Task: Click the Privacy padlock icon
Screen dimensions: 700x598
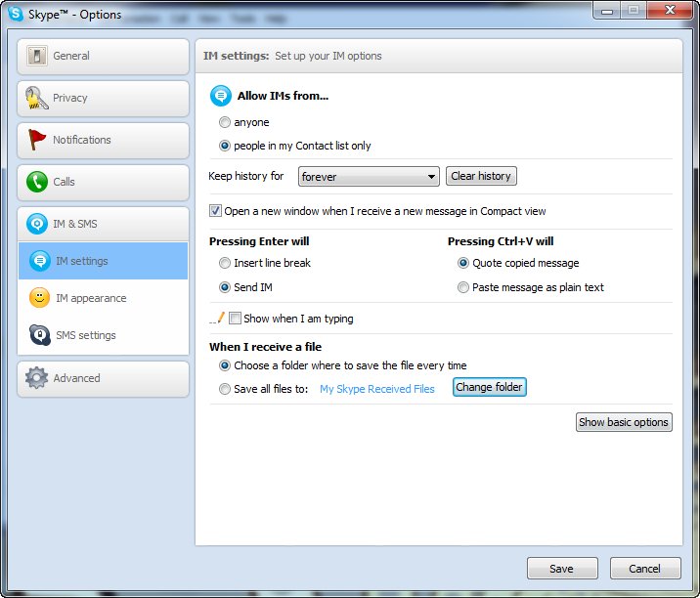Action: (x=37, y=99)
